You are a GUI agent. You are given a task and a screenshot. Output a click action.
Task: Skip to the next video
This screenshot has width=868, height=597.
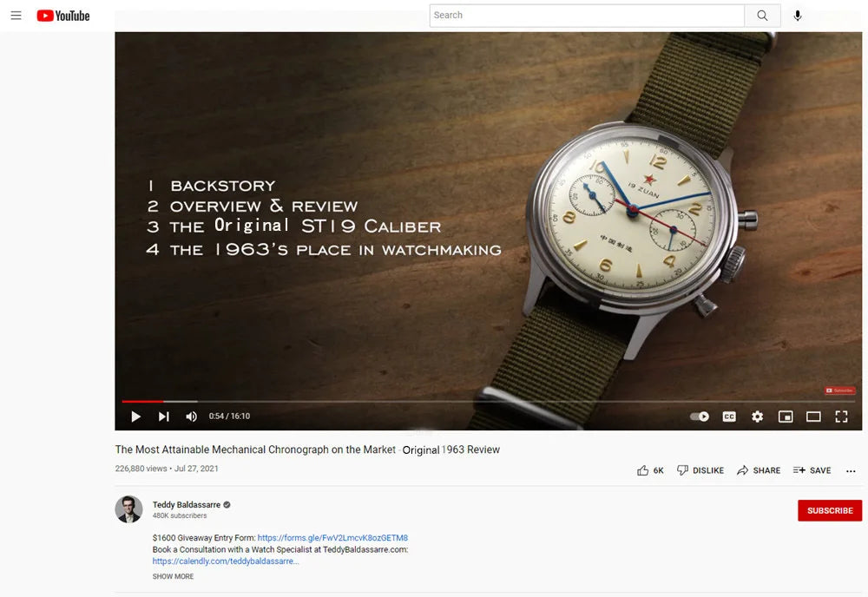(x=163, y=417)
